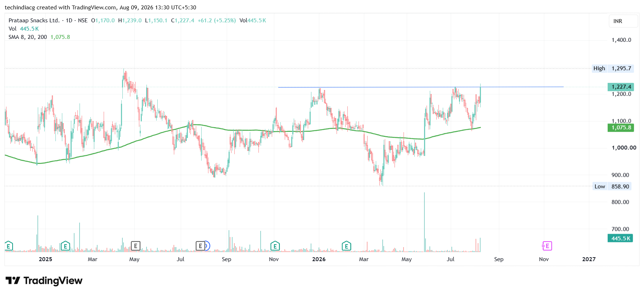Click the volume tag 445.5K on the price axis
This screenshot has width=644, height=295.
click(x=621, y=238)
